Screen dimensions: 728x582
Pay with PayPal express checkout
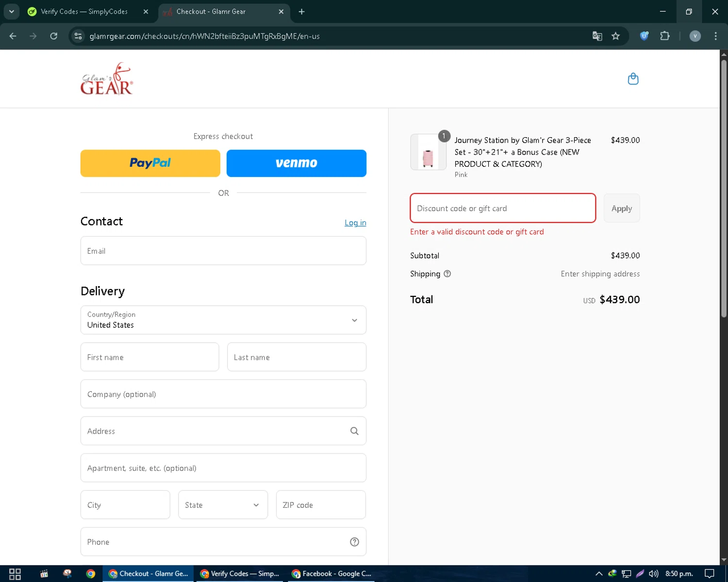150,163
